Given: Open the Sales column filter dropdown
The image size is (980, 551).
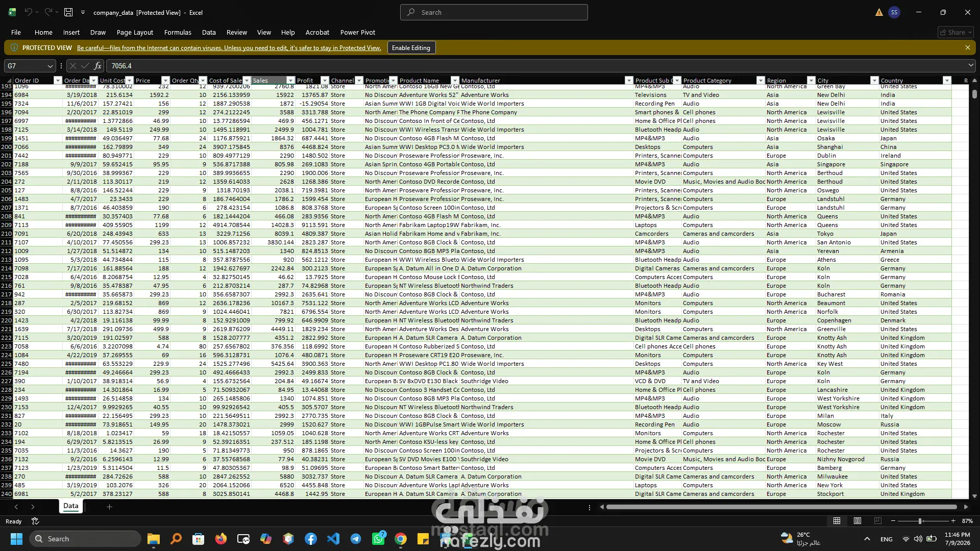Looking at the screenshot, I should 290,81.
